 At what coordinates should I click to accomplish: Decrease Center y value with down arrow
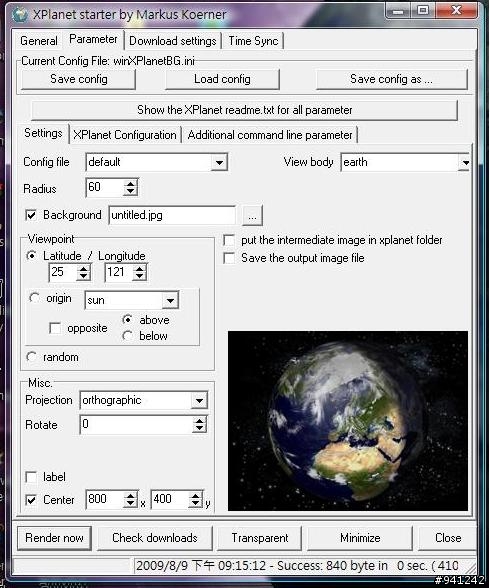click(195, 504)
